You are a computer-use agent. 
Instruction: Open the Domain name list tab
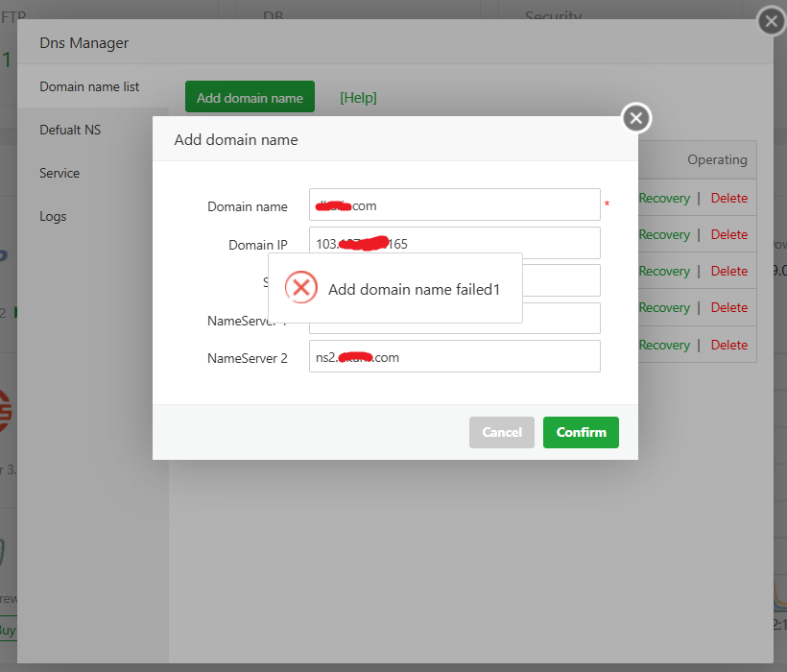tap(89, 86)
